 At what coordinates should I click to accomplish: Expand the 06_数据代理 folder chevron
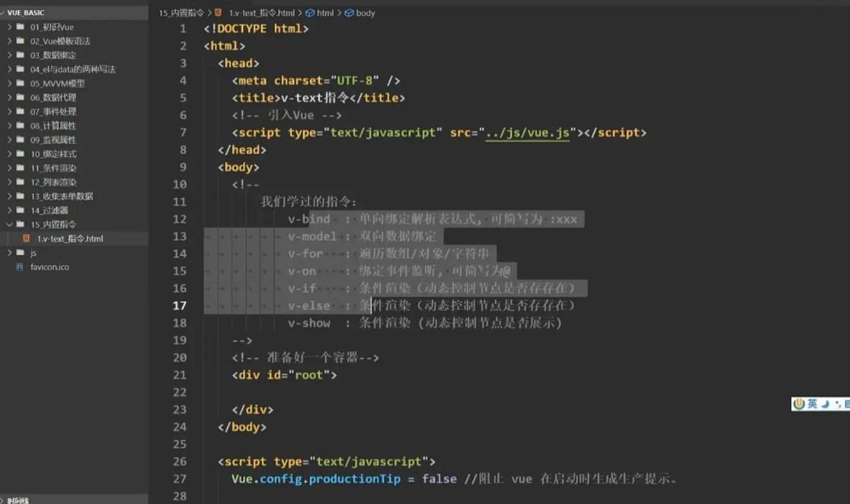(9, 97)
